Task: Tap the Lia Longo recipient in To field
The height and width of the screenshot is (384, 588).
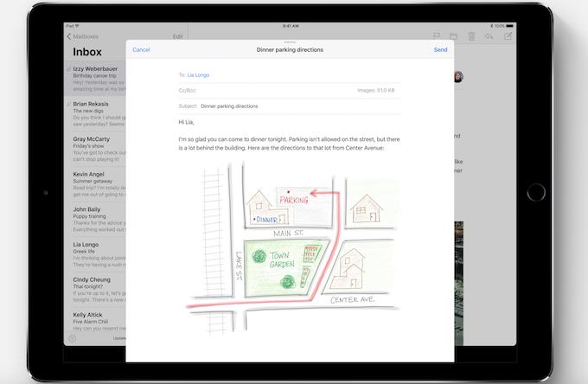Action: 198,75
